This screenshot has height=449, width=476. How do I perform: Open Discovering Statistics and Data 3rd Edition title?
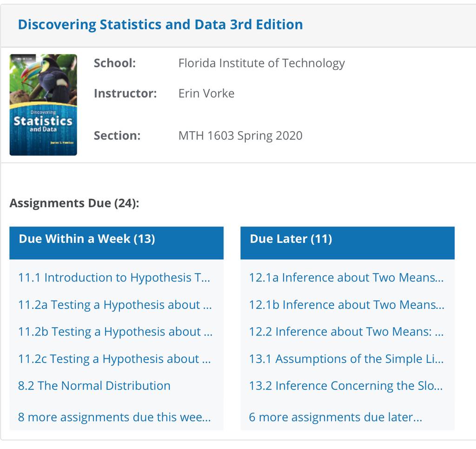(x=160, y=24)
